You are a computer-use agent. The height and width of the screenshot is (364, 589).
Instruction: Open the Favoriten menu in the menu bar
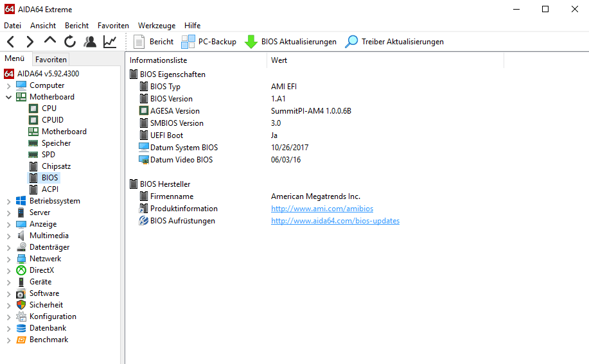click(113, 26)
